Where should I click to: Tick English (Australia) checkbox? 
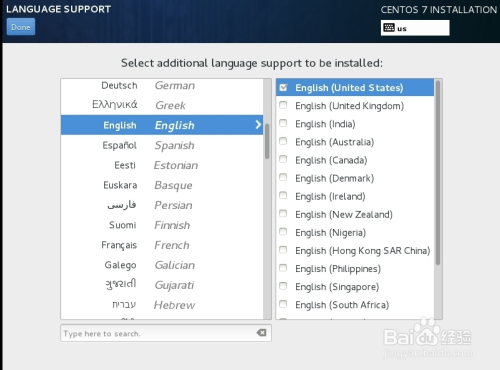tap(283, 141)
